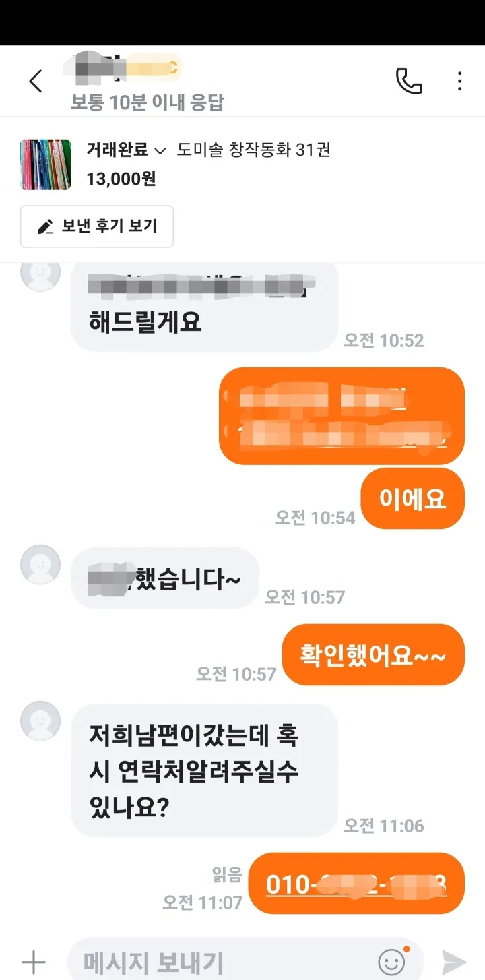
Task: Tap the plus attachment icon
Action: 33,962
